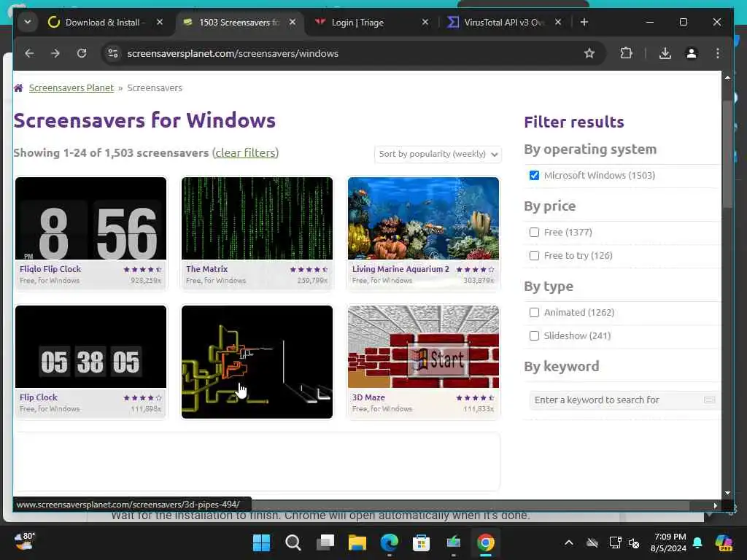
Task: Open Sort by popularity (weekly) dropdown
Action: point(438,155)
